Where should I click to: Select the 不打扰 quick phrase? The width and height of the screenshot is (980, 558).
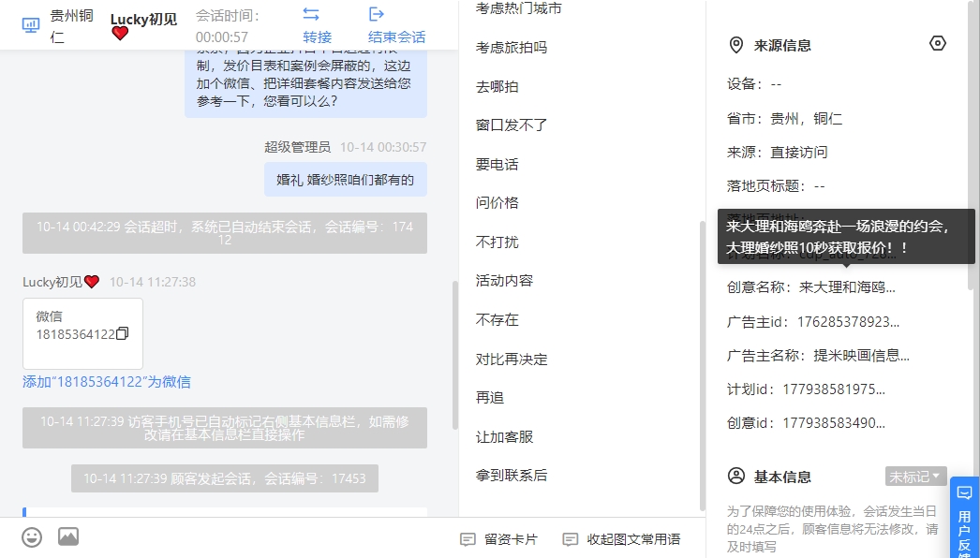(x=497, y=242)
